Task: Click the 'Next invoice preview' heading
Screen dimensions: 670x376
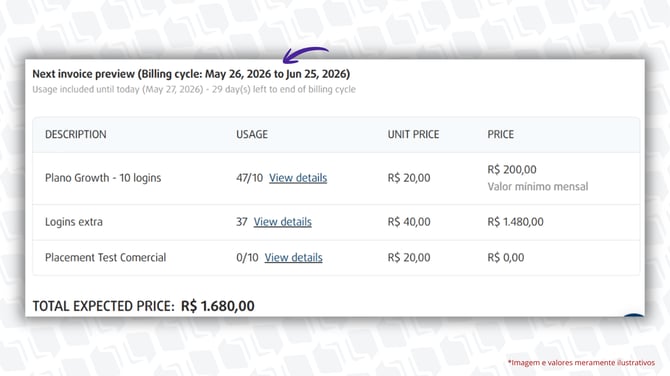Action: [x=191, y=74]
